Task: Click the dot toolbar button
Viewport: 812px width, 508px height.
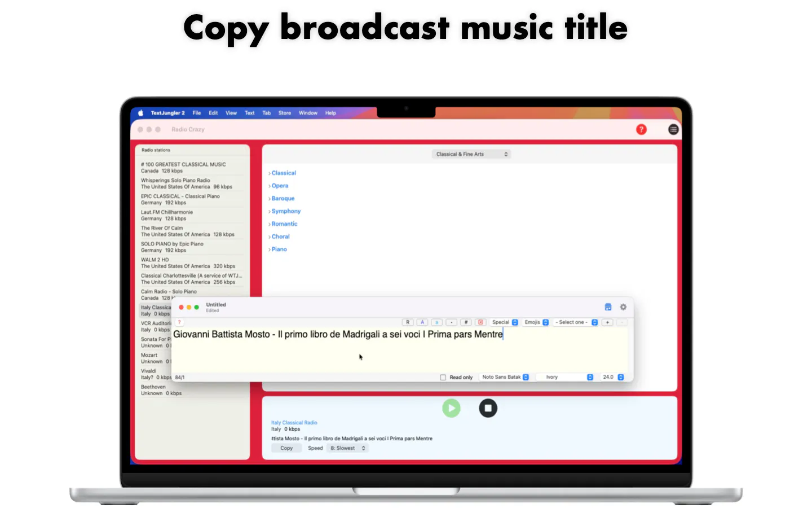Action: click(452, 322)
